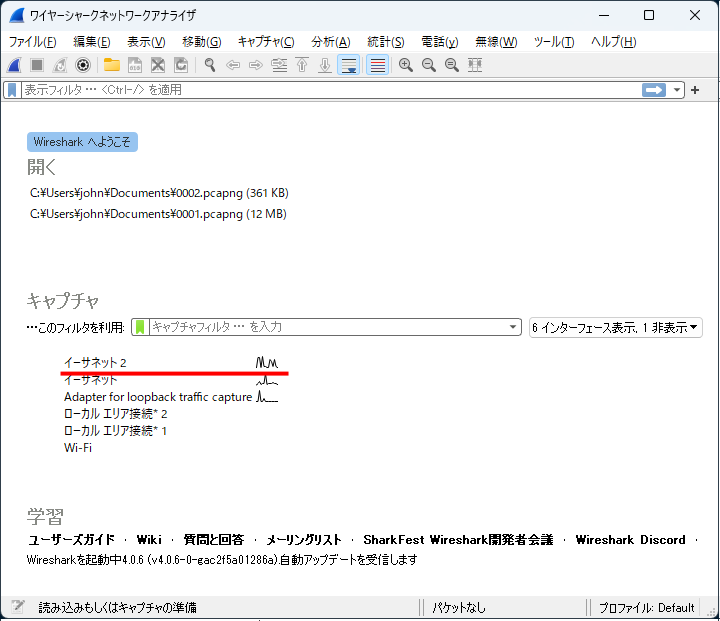Click the save capture file icon
720x621 pixels.
coord(135,65)
